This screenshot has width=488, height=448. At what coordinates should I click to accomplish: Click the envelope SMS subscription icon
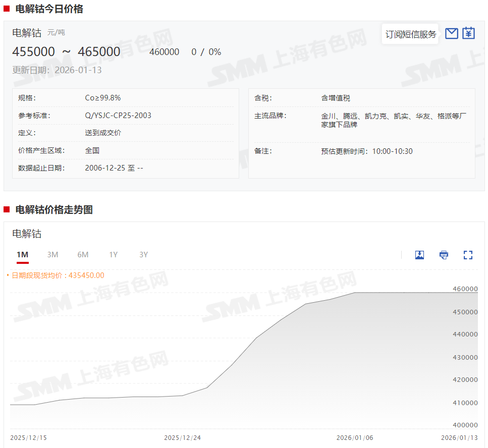click(452, 33)
